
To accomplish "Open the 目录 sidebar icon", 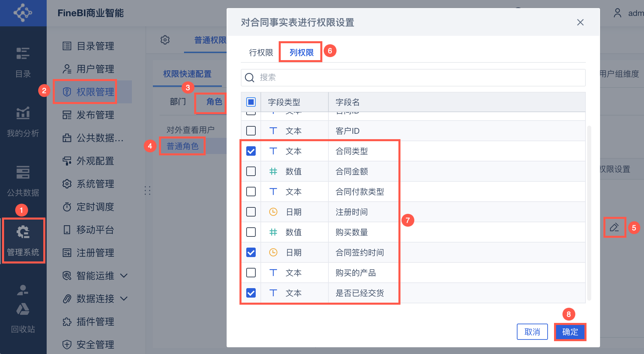I will 23,62.
